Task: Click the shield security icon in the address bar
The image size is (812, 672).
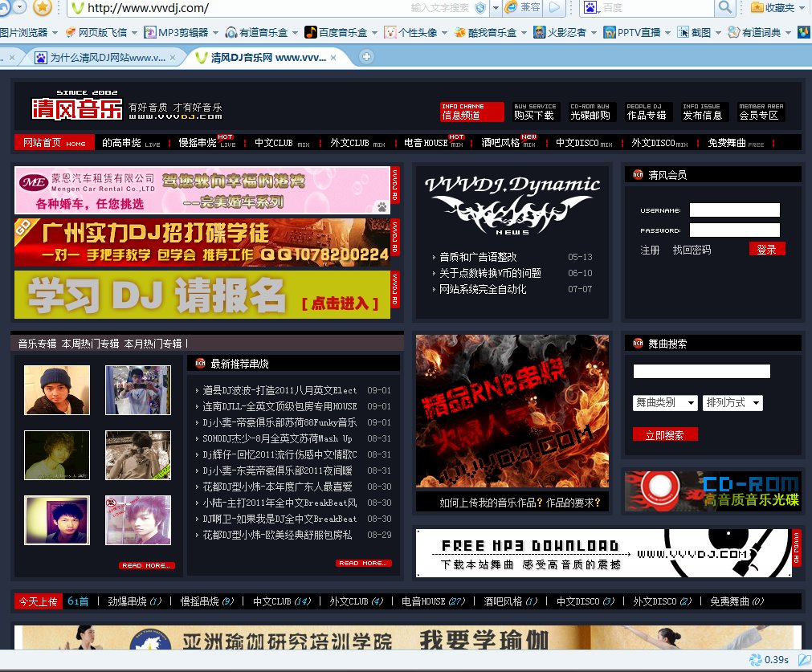Action: [480, 7]
